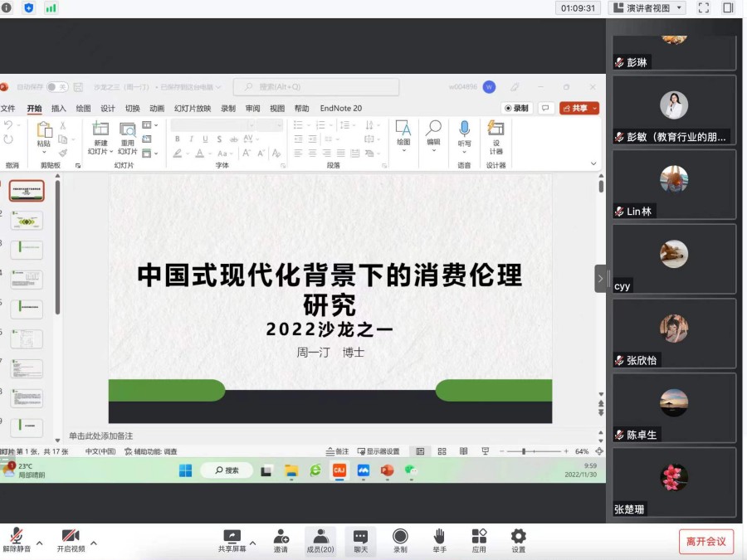Click the zoom slider in status bar
This screenshot has width=747, height=560.
pos(523,451)
